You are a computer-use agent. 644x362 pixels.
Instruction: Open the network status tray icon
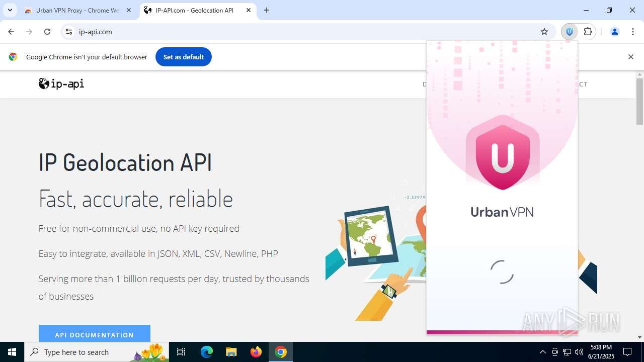pyautogui.click(x=567, y=352)
